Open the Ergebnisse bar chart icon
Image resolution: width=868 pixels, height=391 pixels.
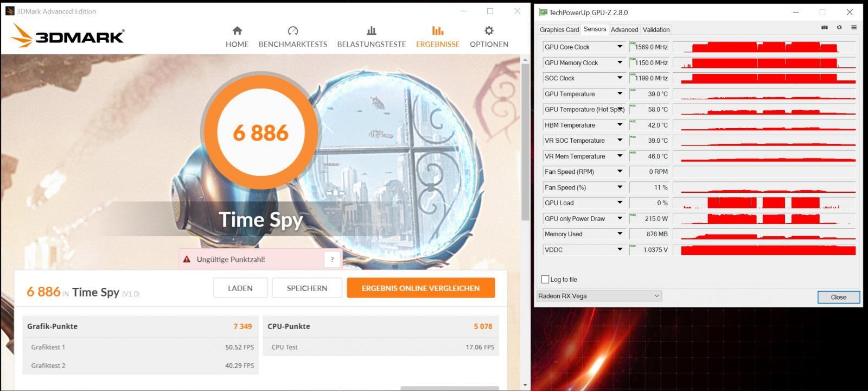438,31
